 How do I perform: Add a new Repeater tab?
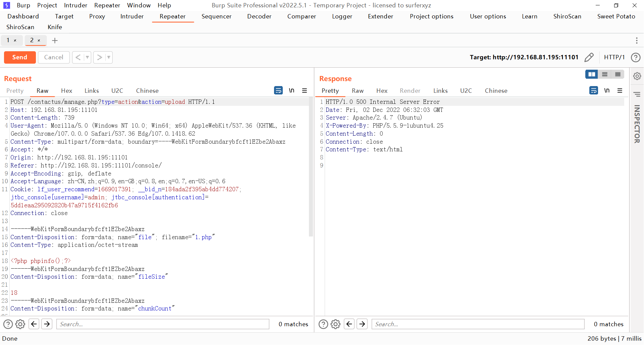tap(55, 41)
